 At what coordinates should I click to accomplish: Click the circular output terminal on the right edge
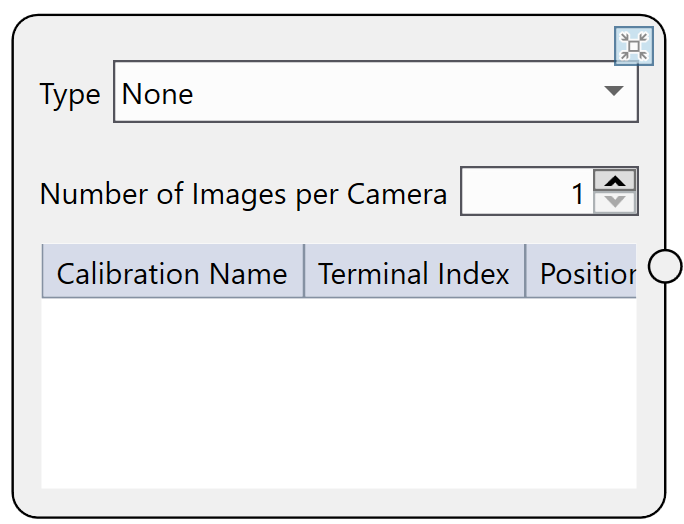click(x=665, y=266)
